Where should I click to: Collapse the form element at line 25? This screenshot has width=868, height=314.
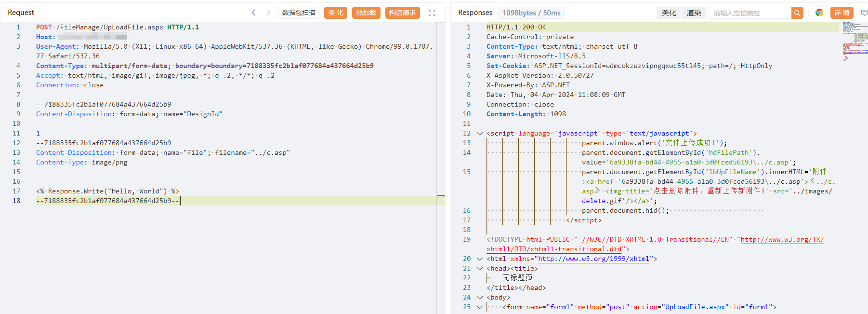(x=479, y=307)
